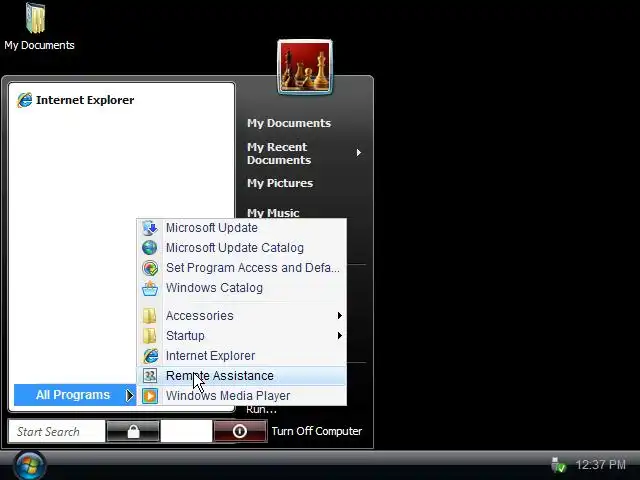Image resolution: width=640 pixels, height=480 pixels.
Task: Click the All Programs button
Action: click(x=75, y=395)
